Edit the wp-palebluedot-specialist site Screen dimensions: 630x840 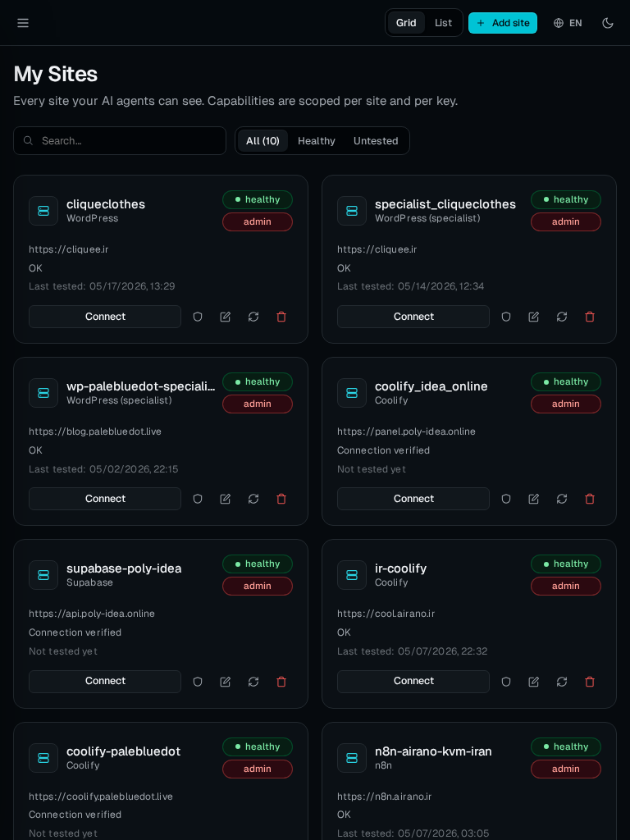pos(226,499)
